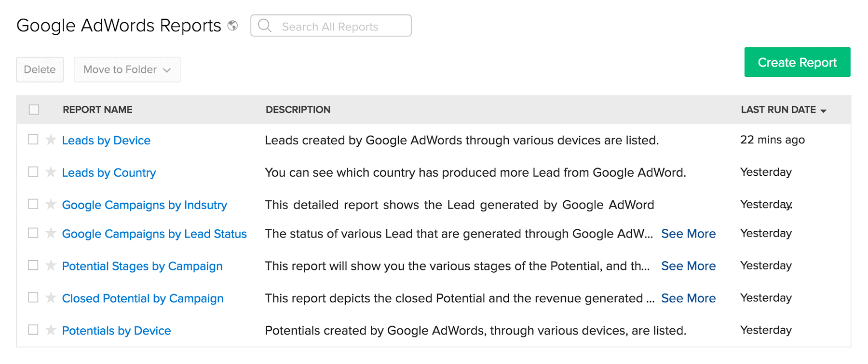
Task: Favorite the Potentials by Device report
Action: pos(51,330)
